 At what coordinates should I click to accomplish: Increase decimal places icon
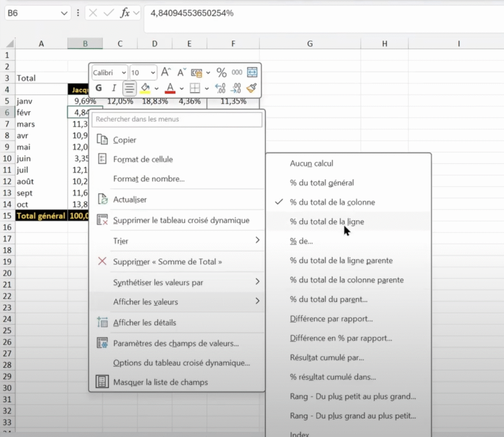pos(220,88)
